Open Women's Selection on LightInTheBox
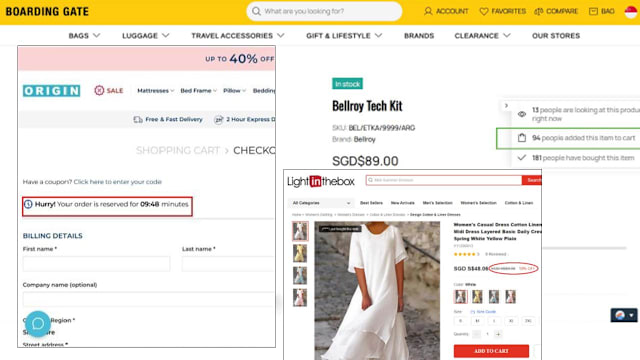This screenshot has height=360, width=640. (478, 203)
